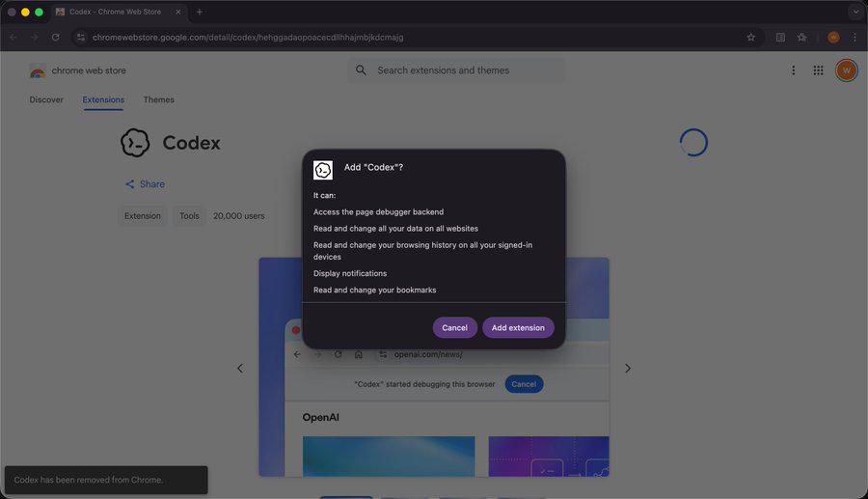Click the Extension category chip
Image resolution: width=868 pixels, height=499 pixels.
[143, 216]
